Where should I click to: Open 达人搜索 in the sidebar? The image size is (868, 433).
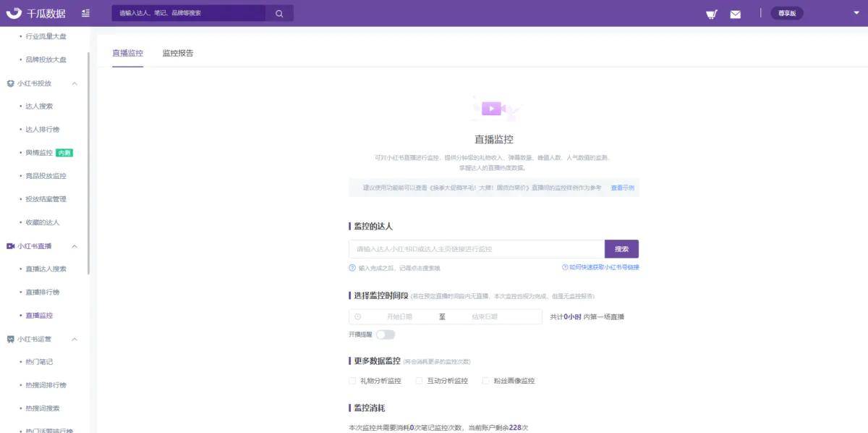39,106
